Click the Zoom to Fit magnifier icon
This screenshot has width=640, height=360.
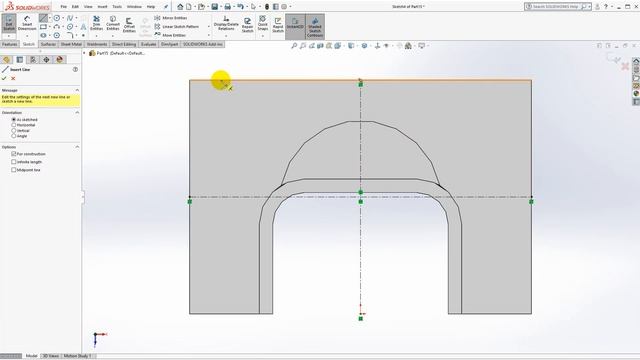(294, 46)
